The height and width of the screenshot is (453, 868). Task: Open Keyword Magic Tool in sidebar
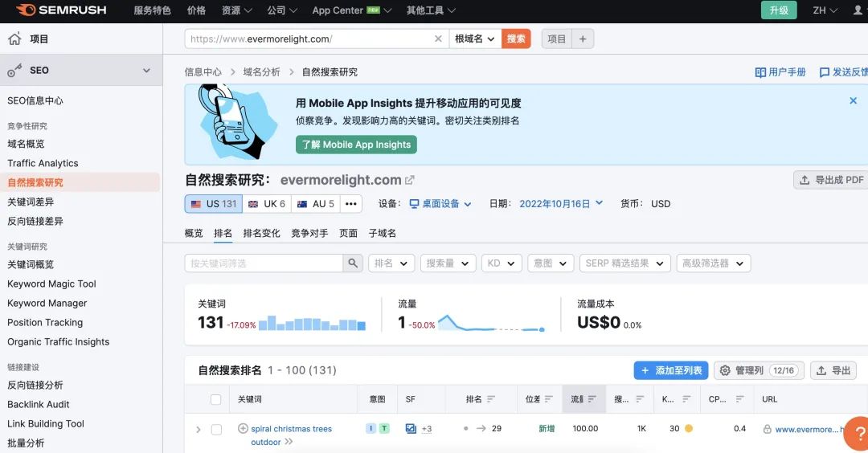51,284
